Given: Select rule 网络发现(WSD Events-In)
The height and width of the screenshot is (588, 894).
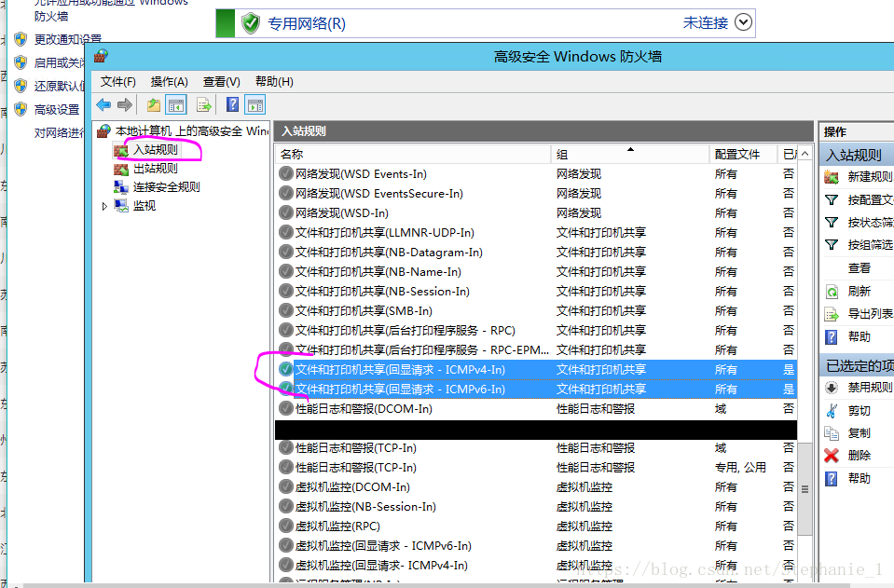Looking at the screenshot, I should [x=536, y=173].
